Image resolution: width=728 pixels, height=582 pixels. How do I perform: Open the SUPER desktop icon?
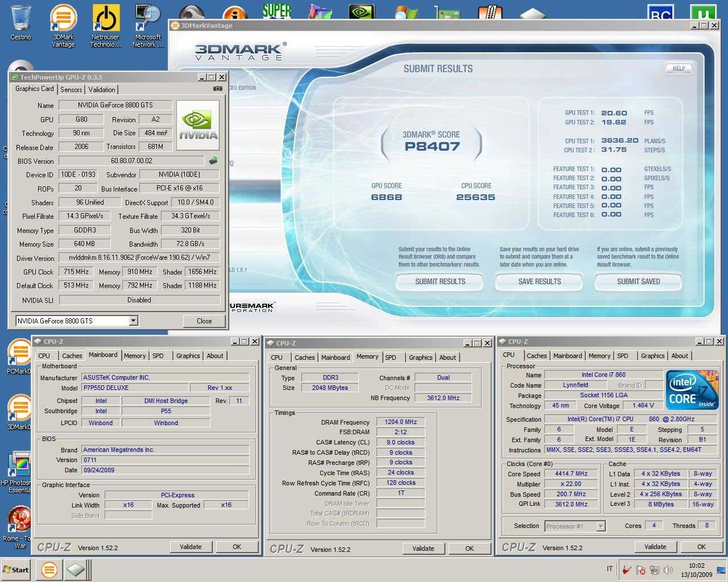(x=277, y=11)
